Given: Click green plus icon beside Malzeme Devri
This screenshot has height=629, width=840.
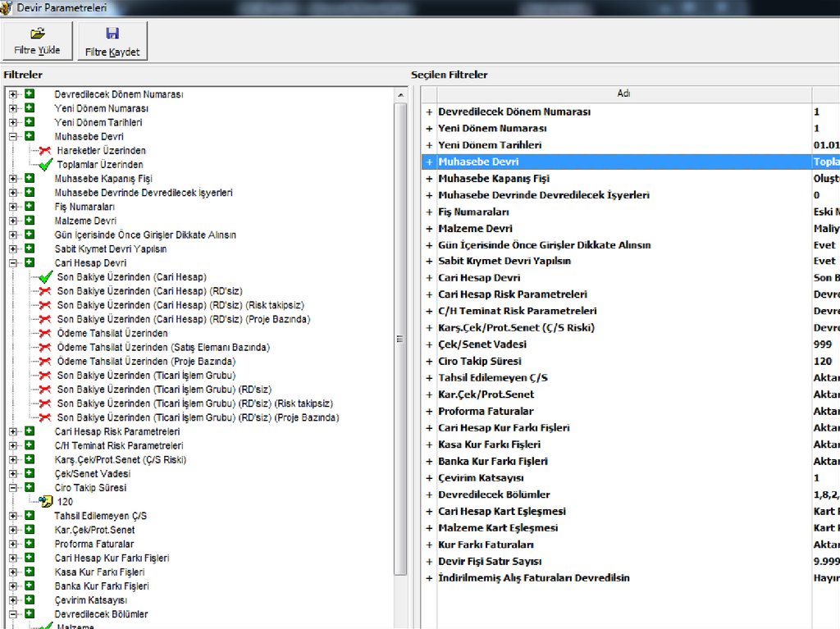Looking at the screenshot, I should [30, 221].
